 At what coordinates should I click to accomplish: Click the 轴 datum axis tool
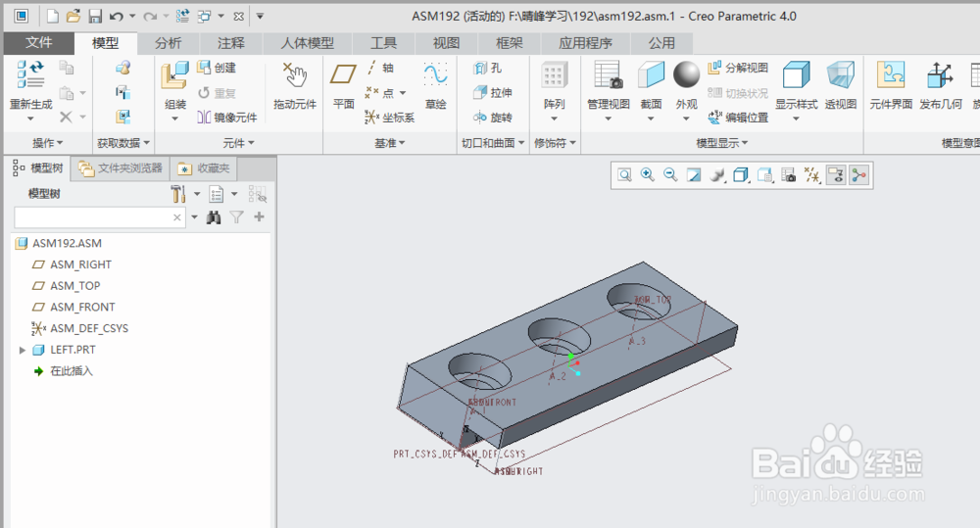380,68
